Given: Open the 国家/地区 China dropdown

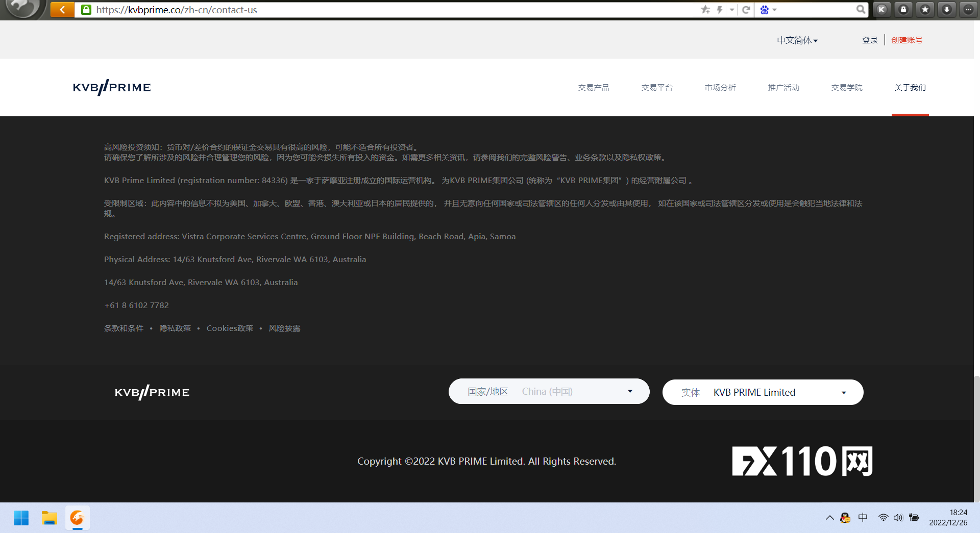Looking at the screenshot, I should (x=549, y=392).
